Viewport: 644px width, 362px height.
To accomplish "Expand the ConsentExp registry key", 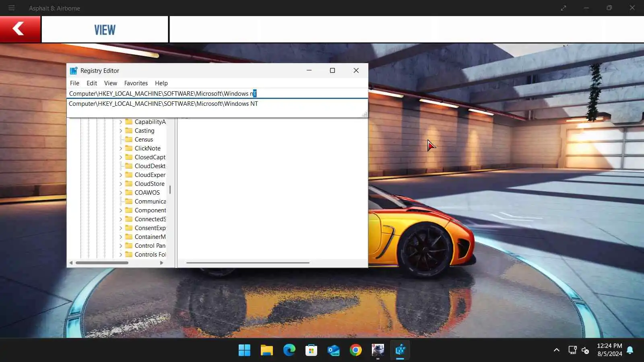I will [120, 228].
